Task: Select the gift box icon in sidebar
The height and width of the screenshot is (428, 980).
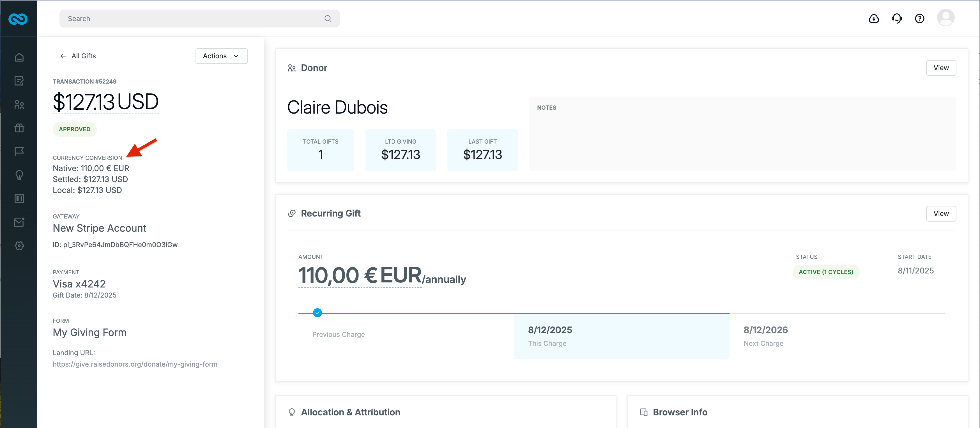Action: (x=19, y=128)
